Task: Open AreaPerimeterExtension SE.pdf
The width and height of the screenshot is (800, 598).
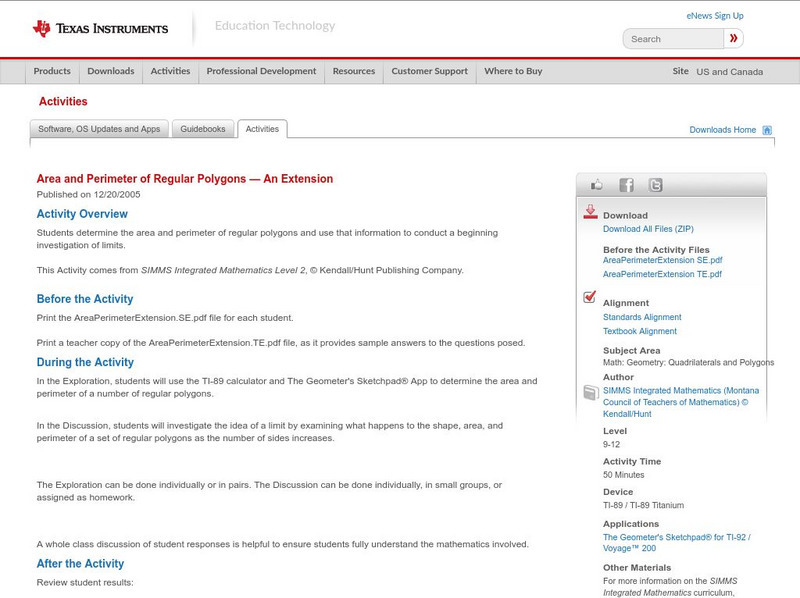Action: coord(662,260)
